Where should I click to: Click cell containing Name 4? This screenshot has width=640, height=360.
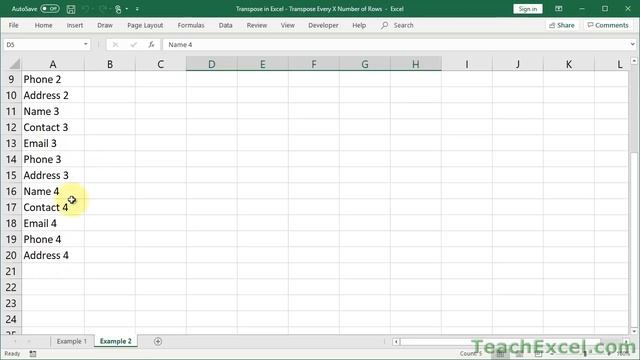(53, 191)
